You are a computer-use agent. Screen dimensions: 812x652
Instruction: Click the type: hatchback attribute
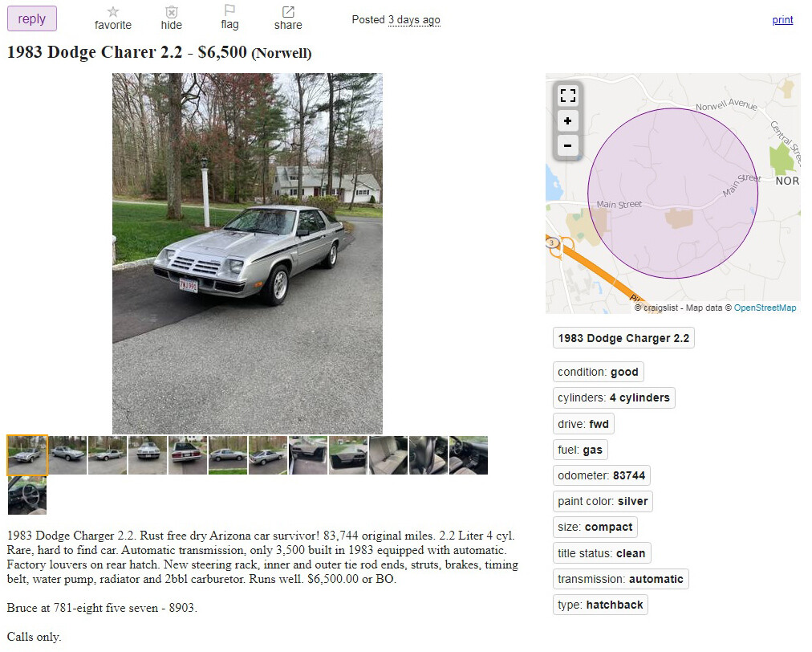[x=600, y=605]
